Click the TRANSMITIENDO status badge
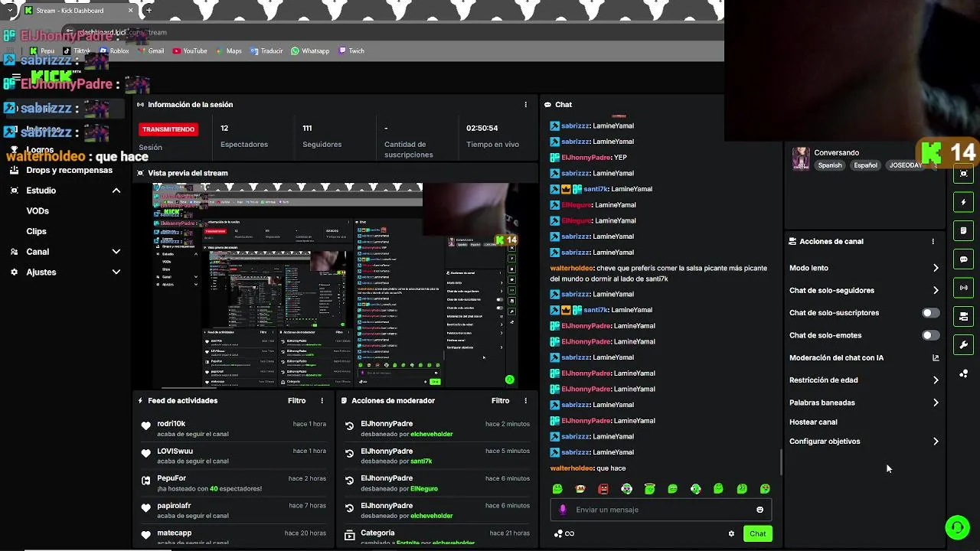Image resolution: width=980 pixels, height=551 pixels. click(168, 129)
